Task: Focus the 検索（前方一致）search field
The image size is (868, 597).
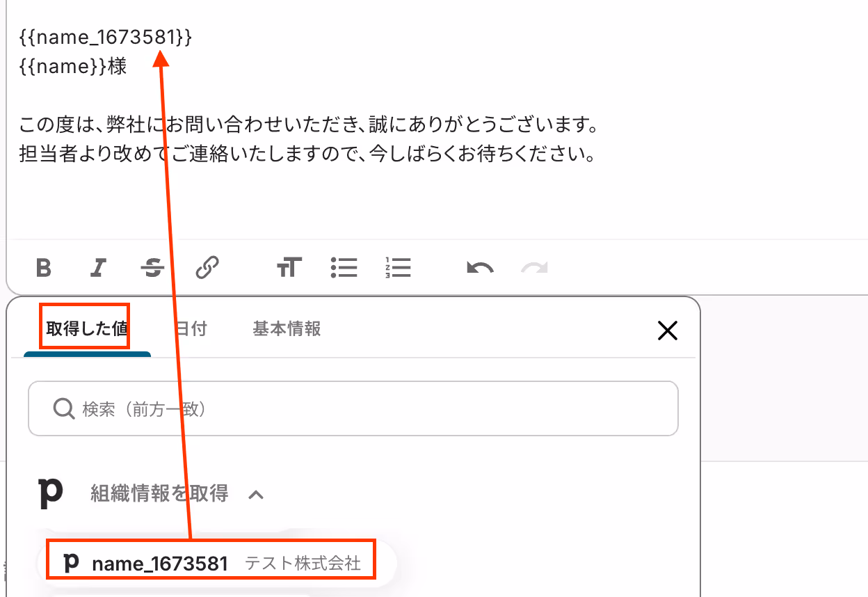Action: pyautogui.click(x=353, y=408)
